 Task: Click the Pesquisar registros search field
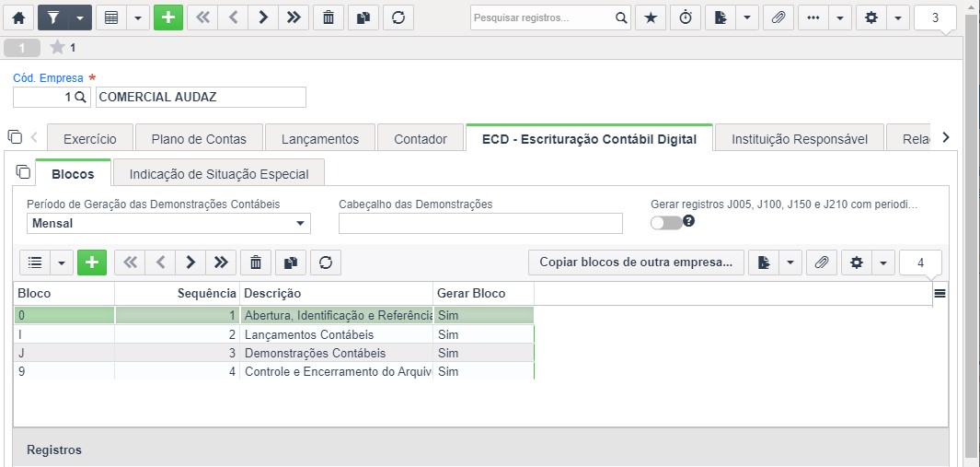(541, 18)
